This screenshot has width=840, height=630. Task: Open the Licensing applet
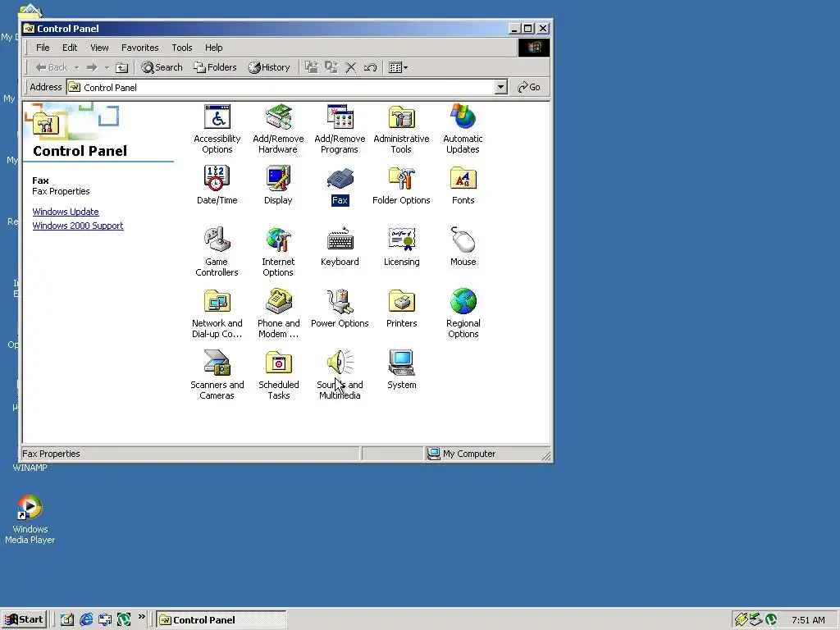click(x=401, y=247)
